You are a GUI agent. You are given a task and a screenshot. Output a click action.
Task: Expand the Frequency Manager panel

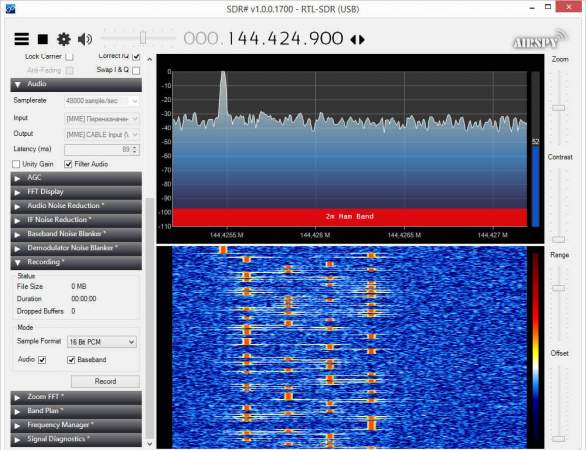point(76,425)
